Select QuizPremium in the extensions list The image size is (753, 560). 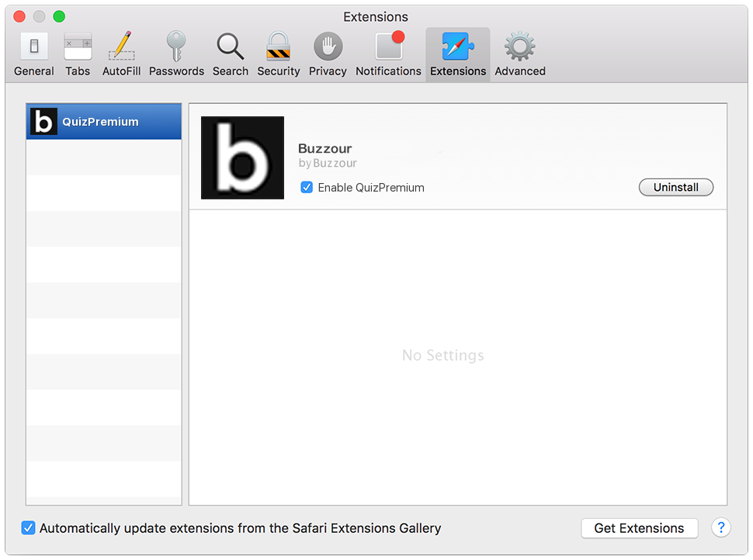point(104,122)
